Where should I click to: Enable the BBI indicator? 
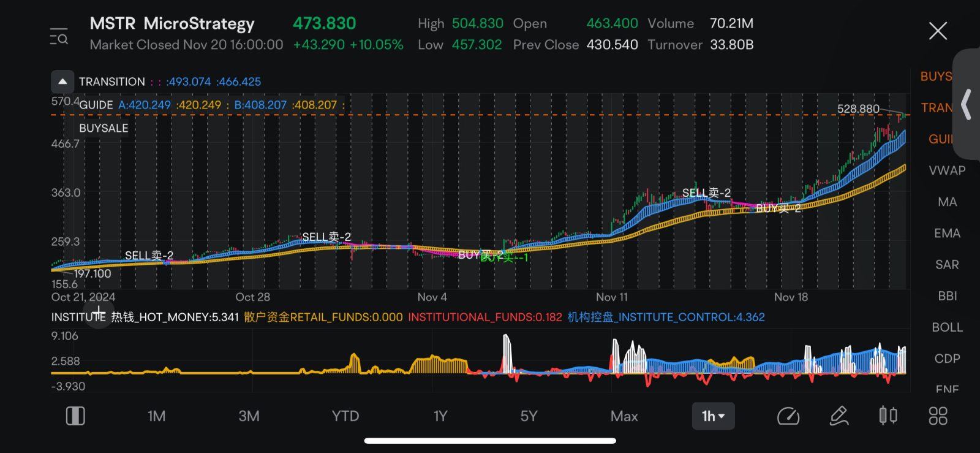coord(947,295)
